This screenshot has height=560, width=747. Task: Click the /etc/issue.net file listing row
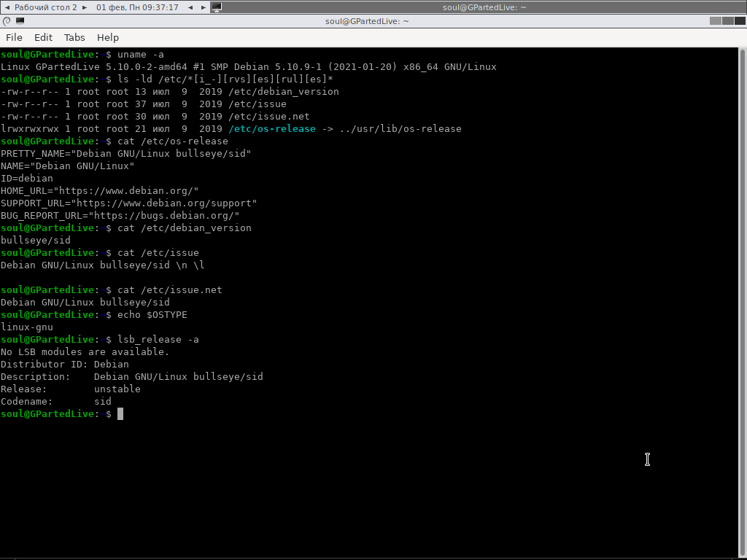click(155, 116)
